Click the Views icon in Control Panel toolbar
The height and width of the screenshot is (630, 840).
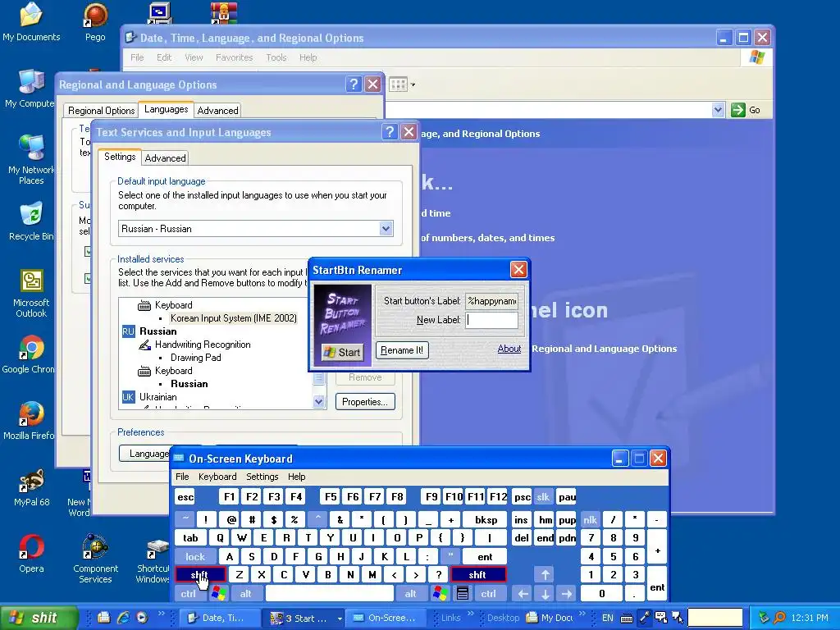click(398, 84)
